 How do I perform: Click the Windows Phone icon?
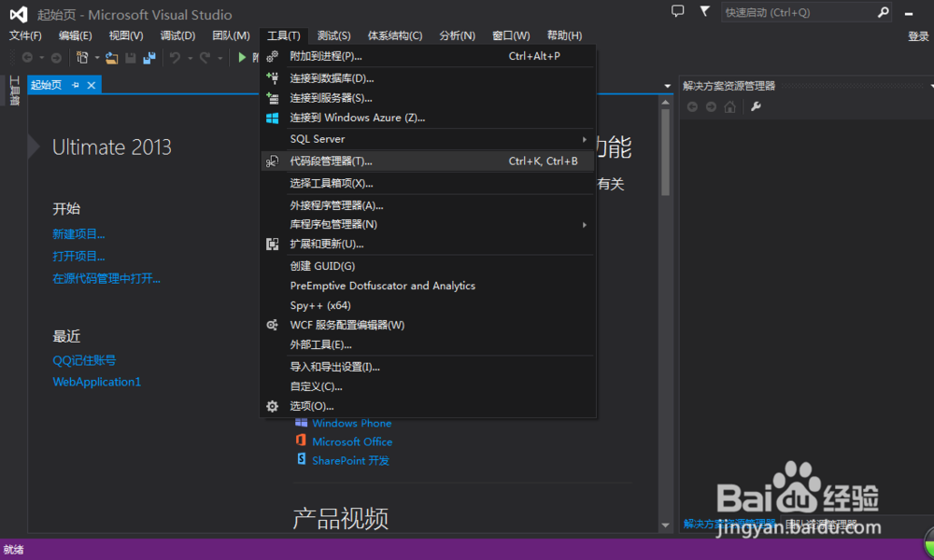coord(302,423)
